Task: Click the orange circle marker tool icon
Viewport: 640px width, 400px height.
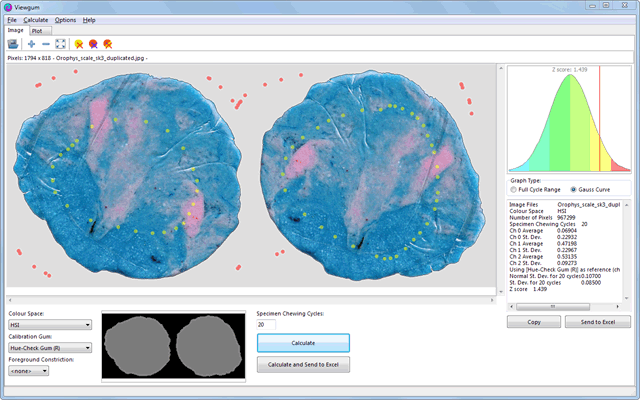Action: (107, 44)
